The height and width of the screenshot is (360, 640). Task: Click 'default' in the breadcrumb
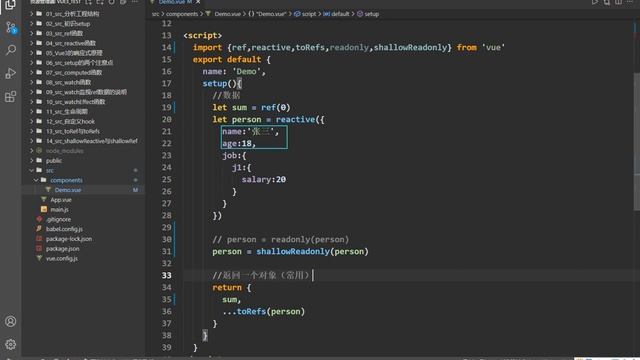pyautogui.click(x=340, y=14)
